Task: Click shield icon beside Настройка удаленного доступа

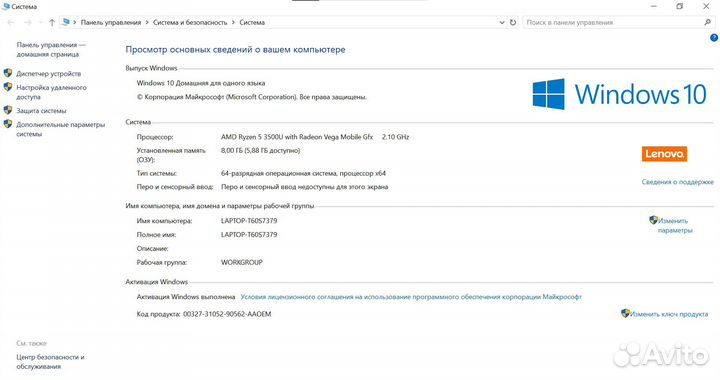Action: [x=8, y=87]
